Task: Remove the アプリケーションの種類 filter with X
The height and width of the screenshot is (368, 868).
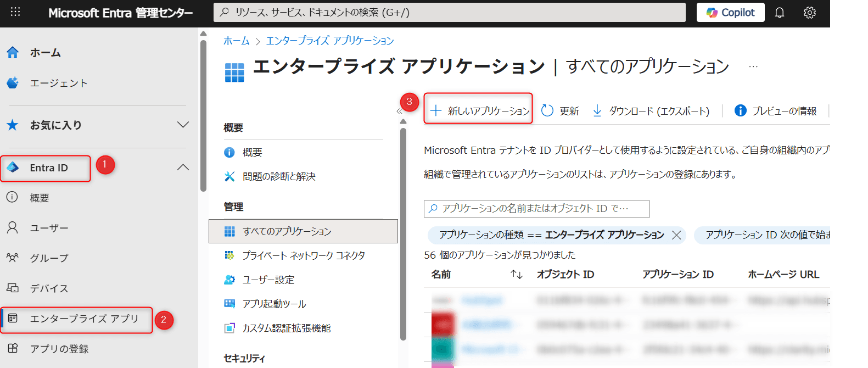Action: click(x=676, y=235)
